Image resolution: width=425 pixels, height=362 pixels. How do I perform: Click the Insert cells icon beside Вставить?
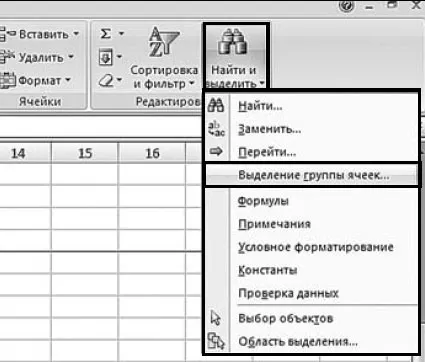click(7, 34)
